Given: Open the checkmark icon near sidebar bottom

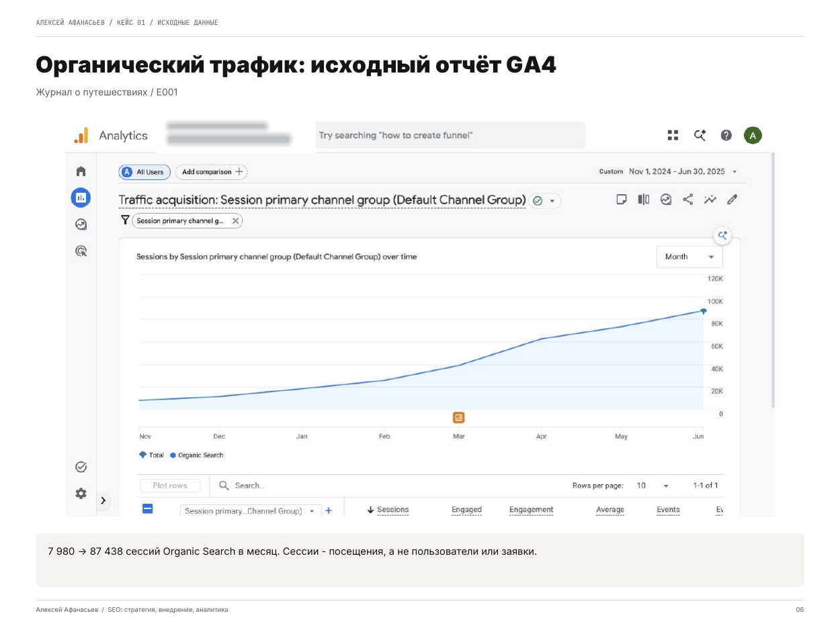Looking at the screenshot, I should coord(81,467).
